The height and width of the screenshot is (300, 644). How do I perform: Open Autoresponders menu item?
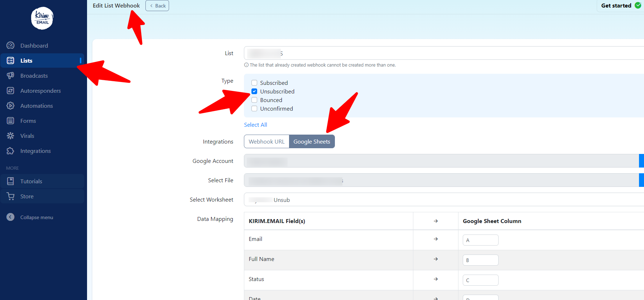pyautogui.click(x=40, y=91)
